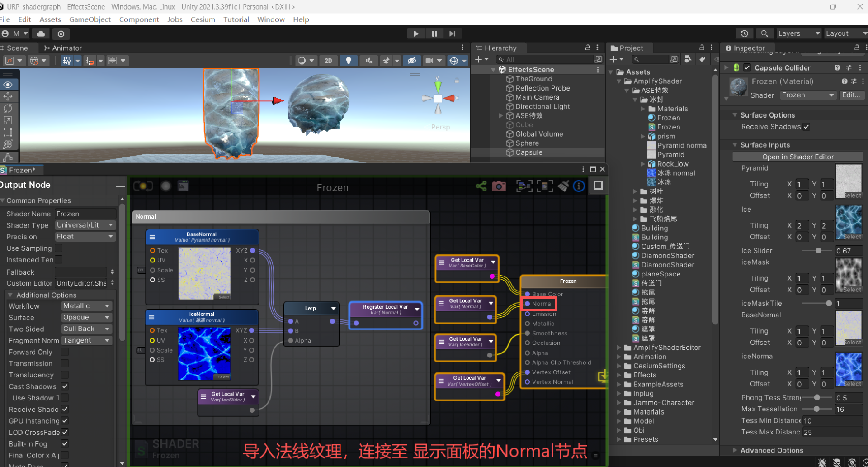Image resolution: width=868 pixels, height=467 pixels.
Task: Open the Undo History icon
Action: coord(744,33)
